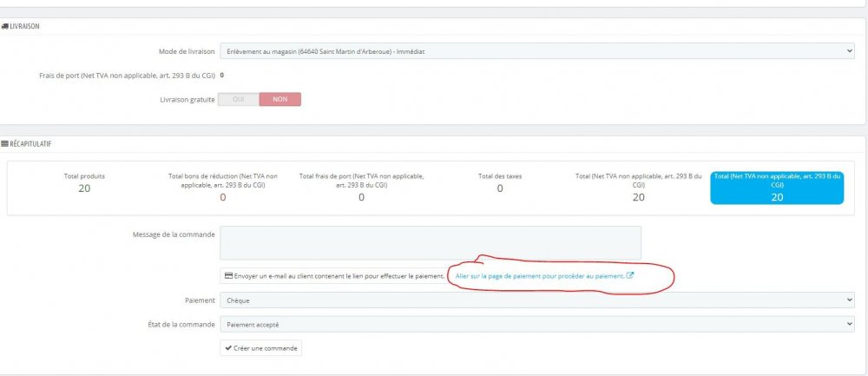Screen dimensions: 868x376
Task: Select NON for Livraison gratuite
Action: coord(280,99)
